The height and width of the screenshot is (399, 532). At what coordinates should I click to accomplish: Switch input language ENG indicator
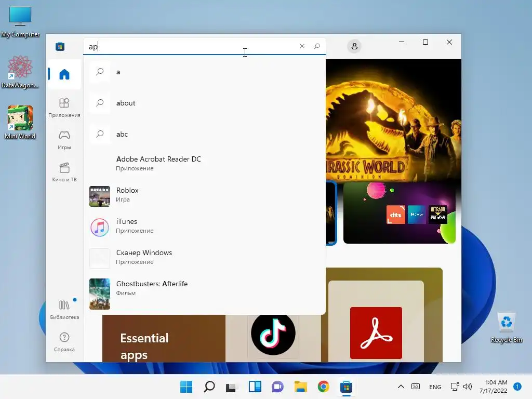(x=435, y=387)
